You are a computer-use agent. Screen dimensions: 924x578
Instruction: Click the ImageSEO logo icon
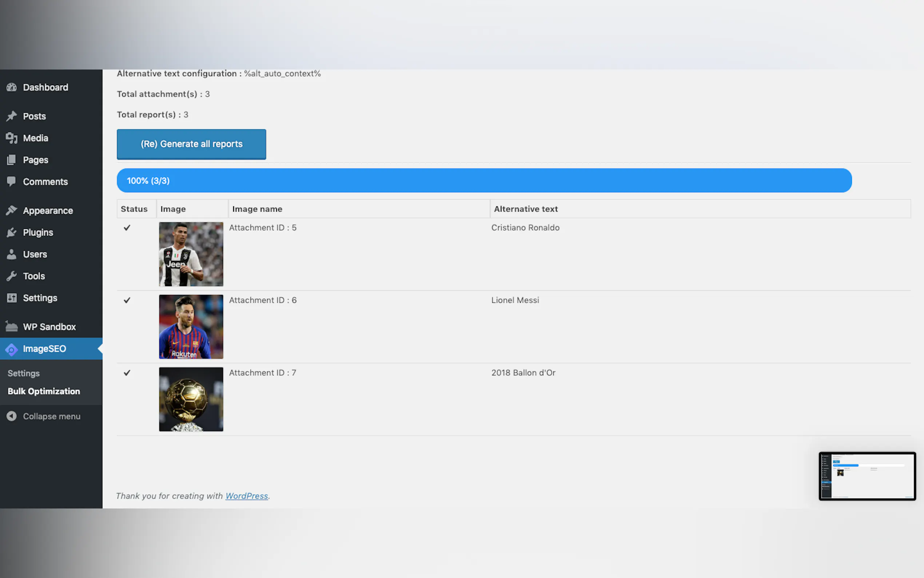[12, 349]
